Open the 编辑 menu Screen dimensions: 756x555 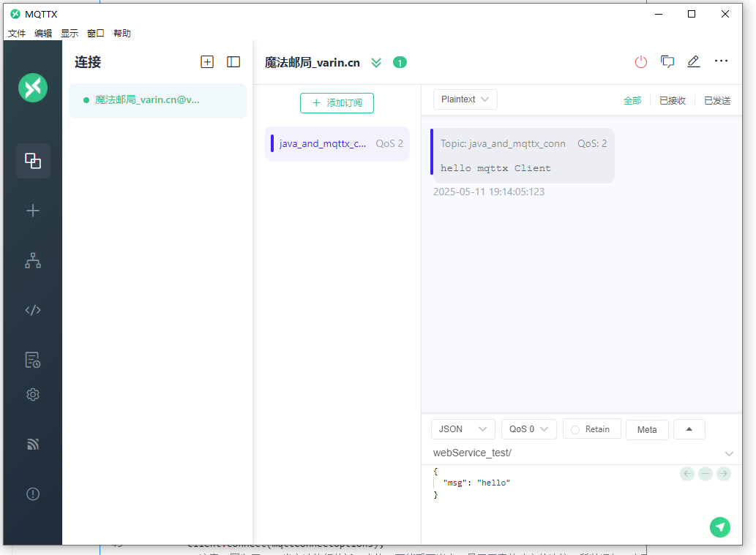point(43,33)
